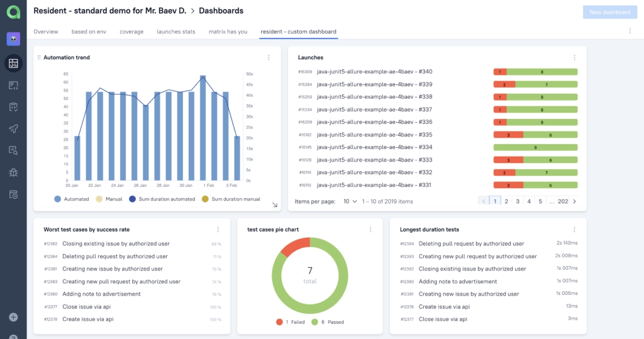Open dashboard tabs overflow menu
The width and height of the screenshot is (644, 339).
630,31
